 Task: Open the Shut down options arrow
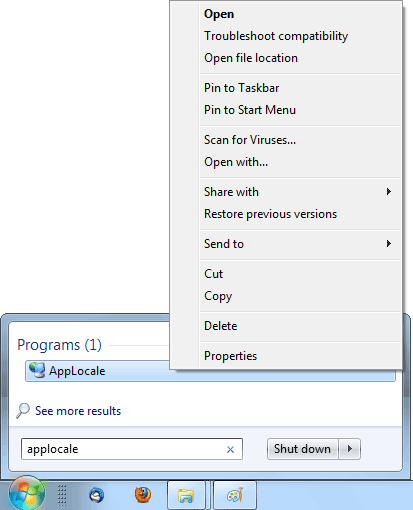(350, 449)
